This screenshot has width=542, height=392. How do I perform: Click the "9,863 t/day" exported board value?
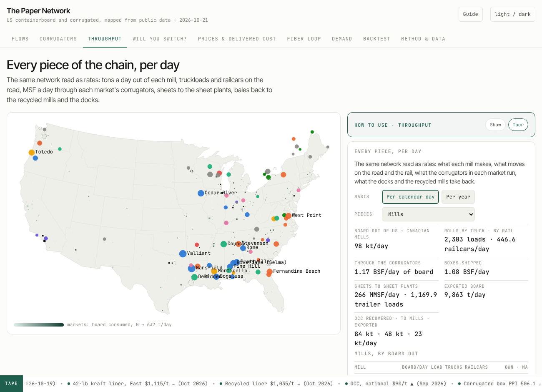click(465, 295)
